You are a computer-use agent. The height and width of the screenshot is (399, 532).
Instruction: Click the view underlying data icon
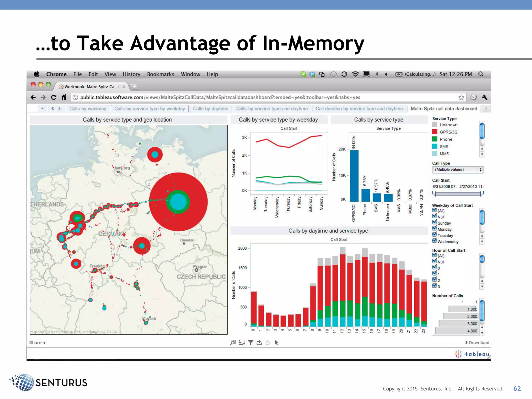pyautogui.click(x=233, y=343)
